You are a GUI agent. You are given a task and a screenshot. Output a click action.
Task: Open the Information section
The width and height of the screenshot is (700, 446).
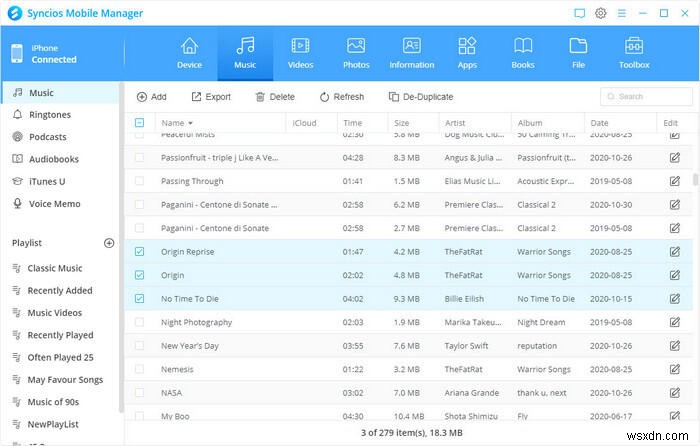(412, 53)
